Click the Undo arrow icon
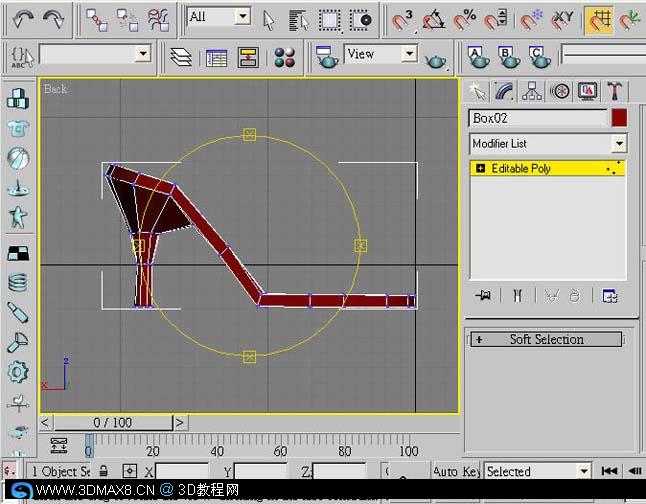Viewport: 646px width, 504px height. (x=23, y=19)
